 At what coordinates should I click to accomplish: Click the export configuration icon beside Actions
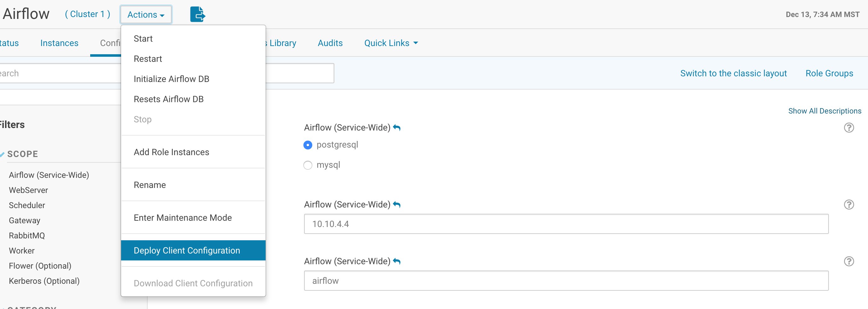(197, 14)
